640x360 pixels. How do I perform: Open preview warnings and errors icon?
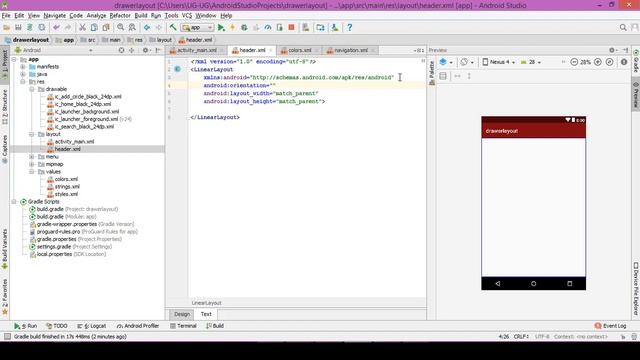[x=624, y=62]
